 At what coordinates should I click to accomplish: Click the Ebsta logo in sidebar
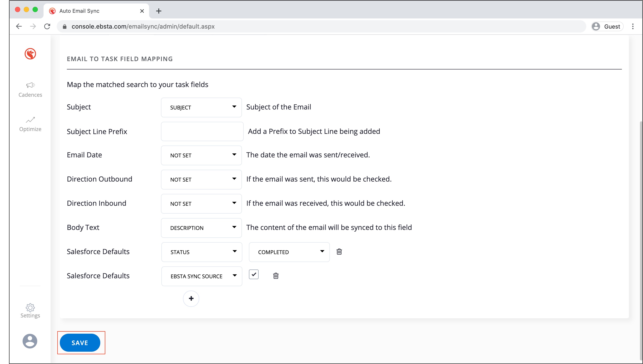pos(30,54)
